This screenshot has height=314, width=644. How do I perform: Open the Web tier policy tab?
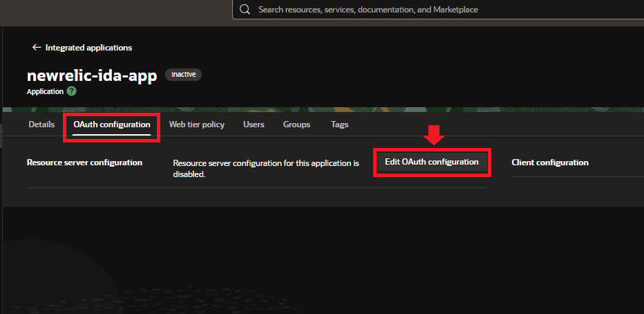(x=197, y=124)
